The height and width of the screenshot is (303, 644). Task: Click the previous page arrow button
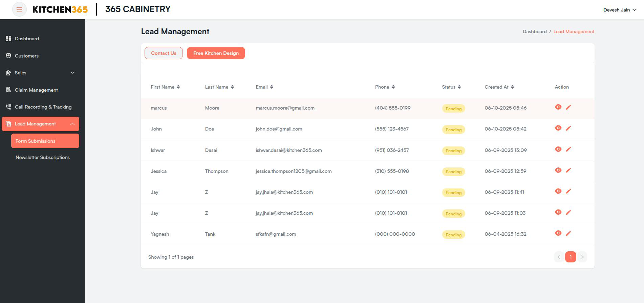tap(559, 257)
